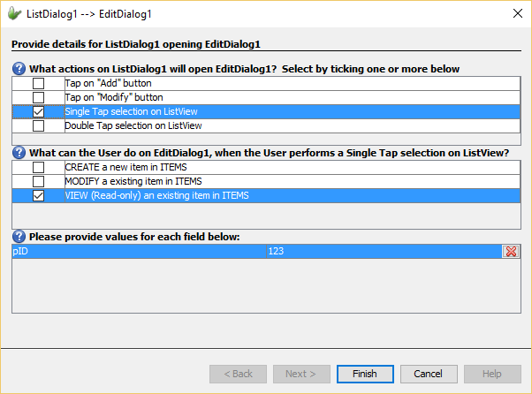
Task: Check the Double Tap selection on ListView box
Action: [x=38, y=126]
